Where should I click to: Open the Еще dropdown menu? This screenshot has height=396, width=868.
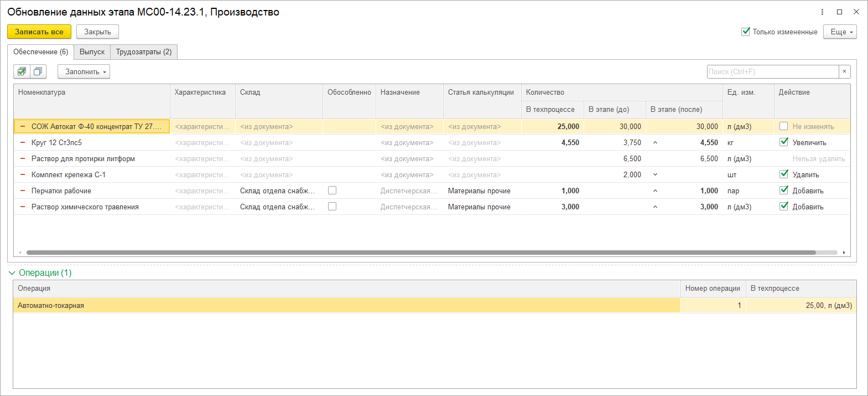839,32
